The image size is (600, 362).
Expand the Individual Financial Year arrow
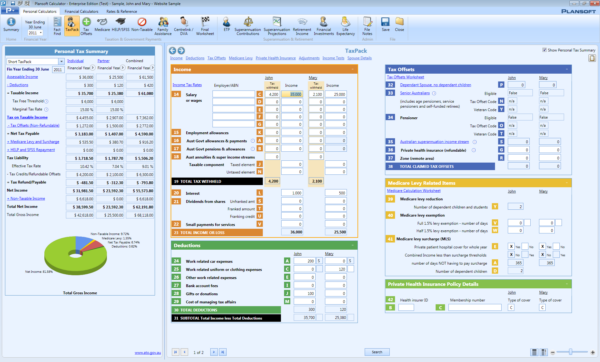tap(93, 68)
